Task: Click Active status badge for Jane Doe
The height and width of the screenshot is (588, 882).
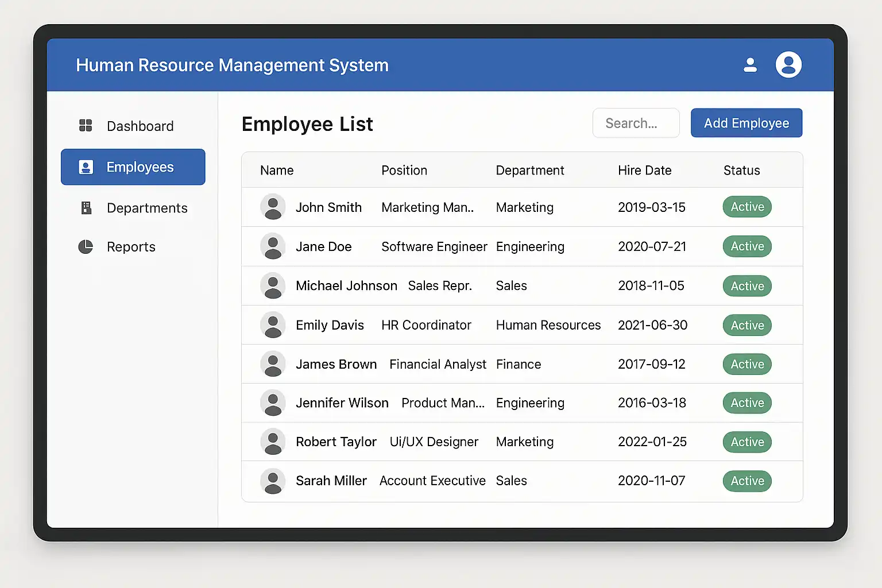Action: click(x=747, y=246)
